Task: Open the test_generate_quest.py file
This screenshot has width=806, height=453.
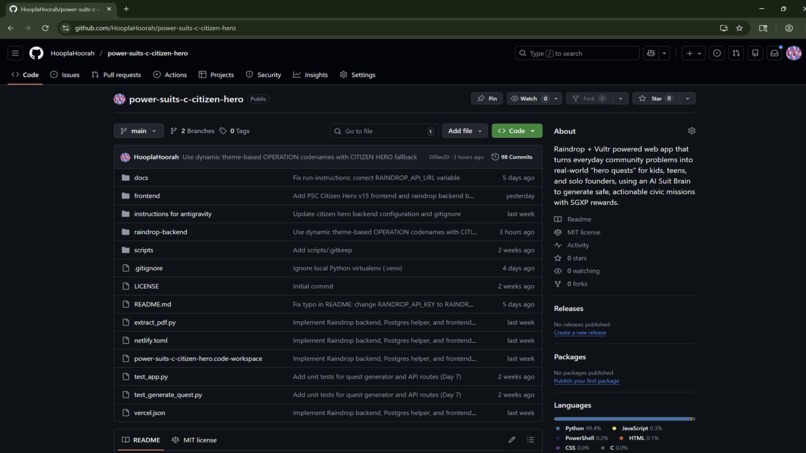Action: (x=168, y=394)
